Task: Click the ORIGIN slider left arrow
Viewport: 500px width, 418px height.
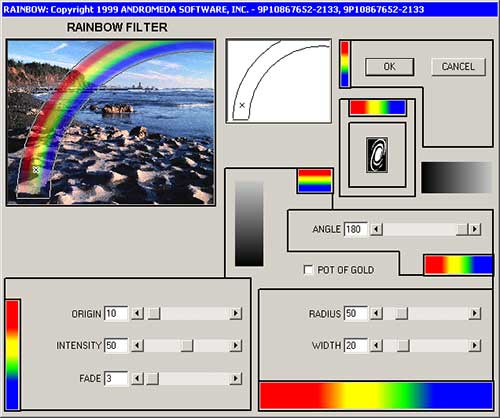Action: coord(137,313)
